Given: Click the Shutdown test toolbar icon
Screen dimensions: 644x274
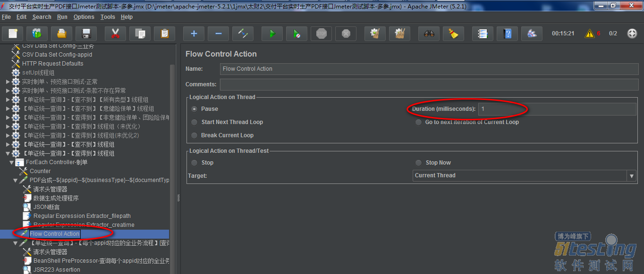Looking at the screenshot, I should pos(346,33).
